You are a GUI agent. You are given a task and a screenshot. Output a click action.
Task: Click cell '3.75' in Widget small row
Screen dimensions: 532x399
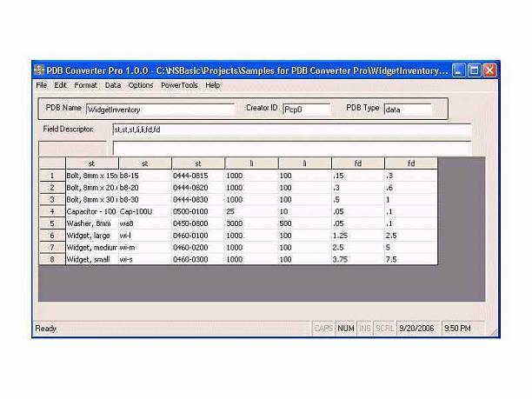[x=358, y=260]
